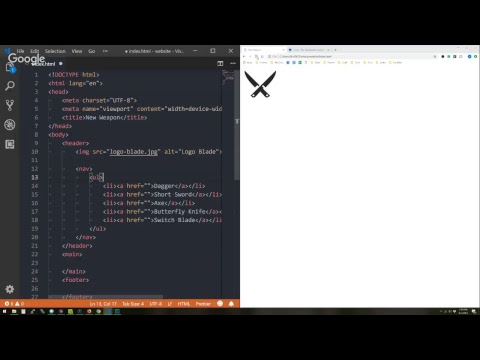The width and height of the screenshot is (480, 360).
Task: Click the LF end-of-line status entry
Action: (170, 304)
